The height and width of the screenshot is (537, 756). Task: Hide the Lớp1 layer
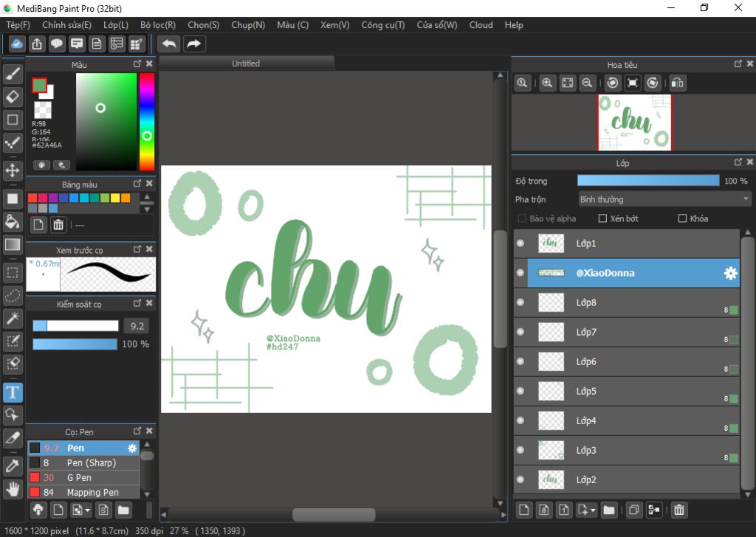[x=520, y=243]
